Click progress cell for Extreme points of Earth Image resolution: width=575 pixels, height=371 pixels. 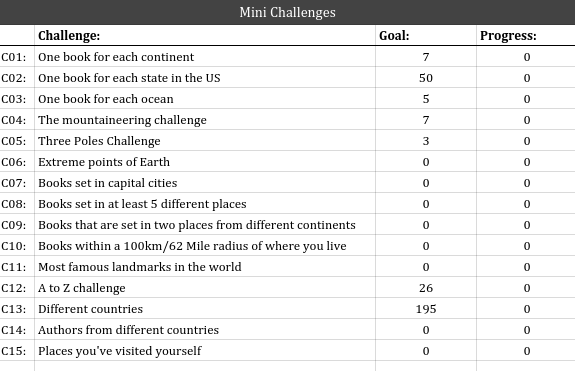point(526,162)
